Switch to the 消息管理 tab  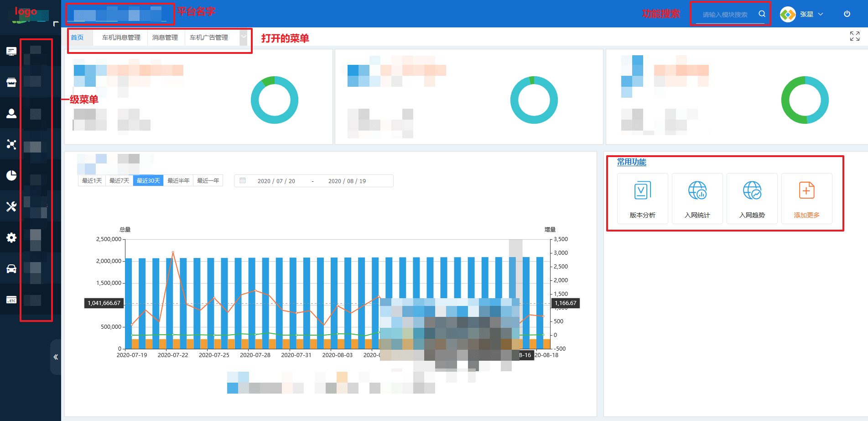165,37
